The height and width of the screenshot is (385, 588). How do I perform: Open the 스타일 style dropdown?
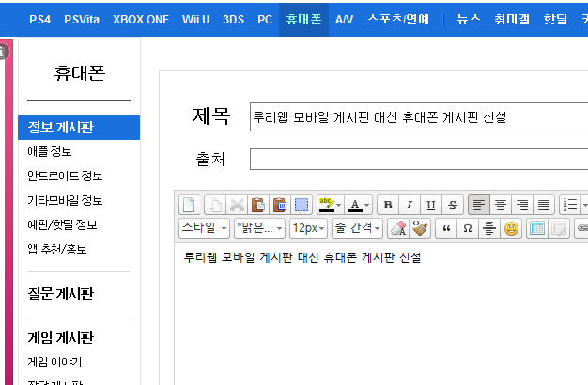204,228
